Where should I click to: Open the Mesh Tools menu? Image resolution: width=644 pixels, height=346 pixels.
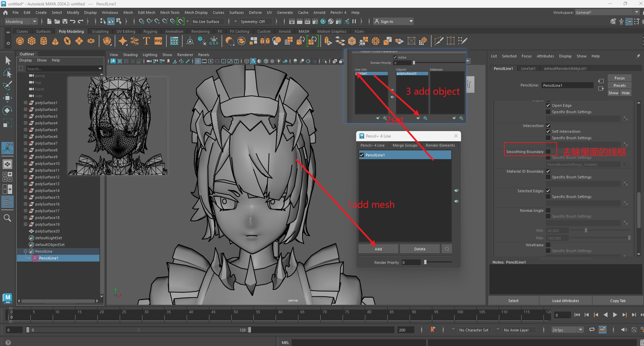point(170,13)
